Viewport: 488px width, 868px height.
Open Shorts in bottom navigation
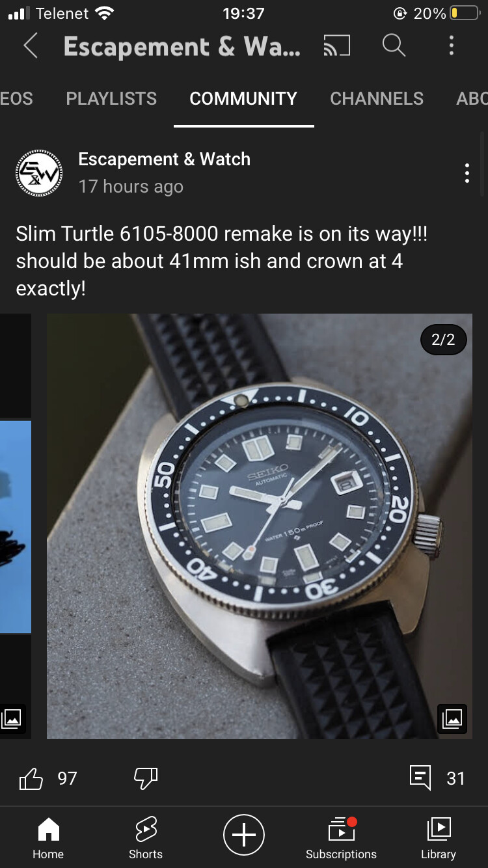146,839
